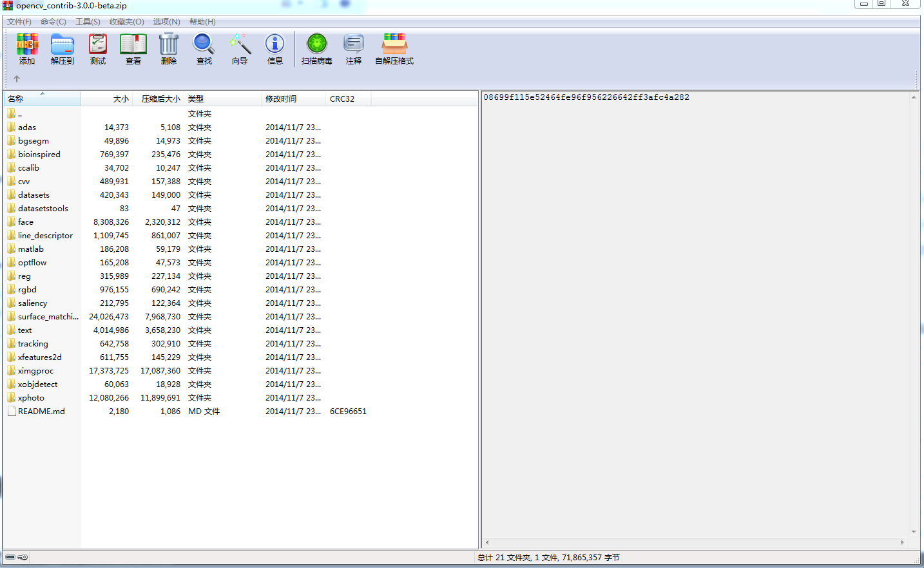The image size is (924, 568).
Task: Click the 查看 (View) book icon
Action: 133,44
